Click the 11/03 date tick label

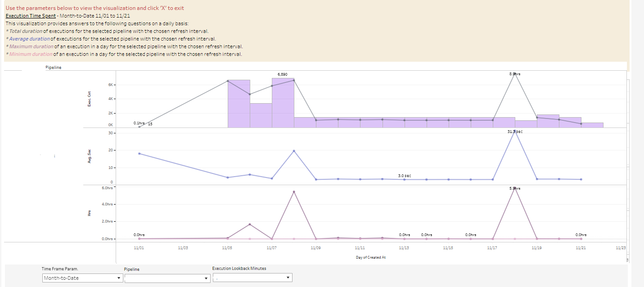click(x=183, y=248)
